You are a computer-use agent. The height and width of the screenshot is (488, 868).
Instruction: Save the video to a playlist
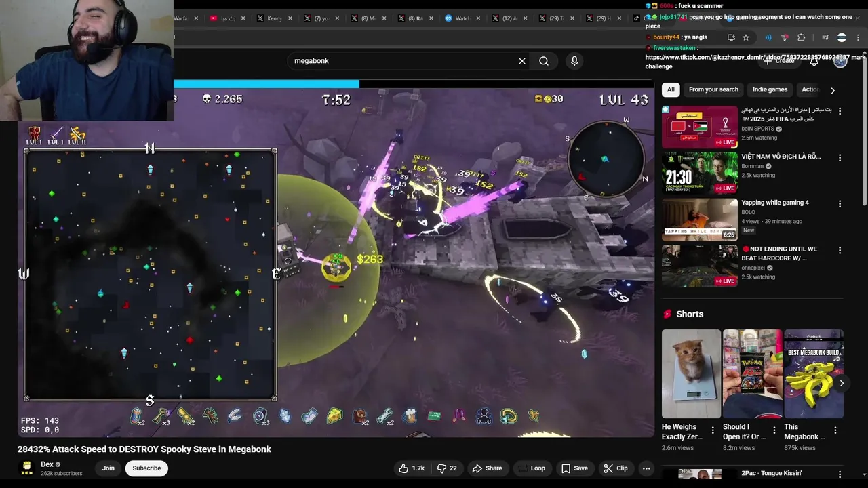(574, 468)
